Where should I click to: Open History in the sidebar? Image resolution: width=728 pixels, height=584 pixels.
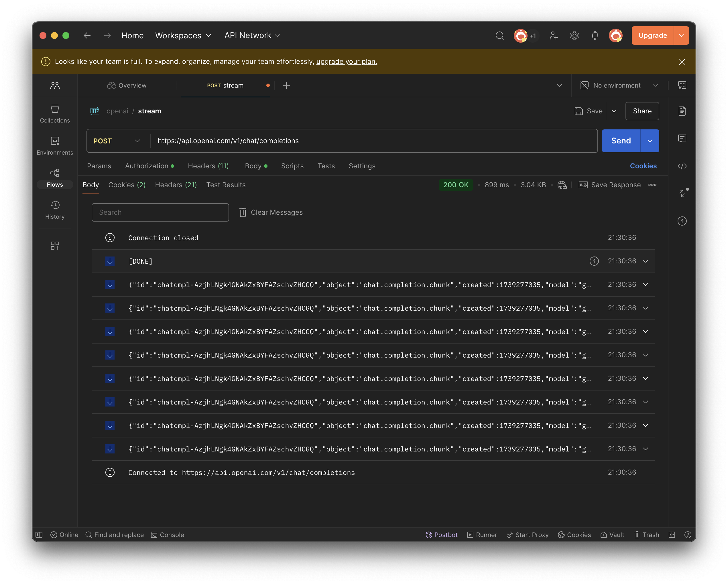click(x=55, y=210)
